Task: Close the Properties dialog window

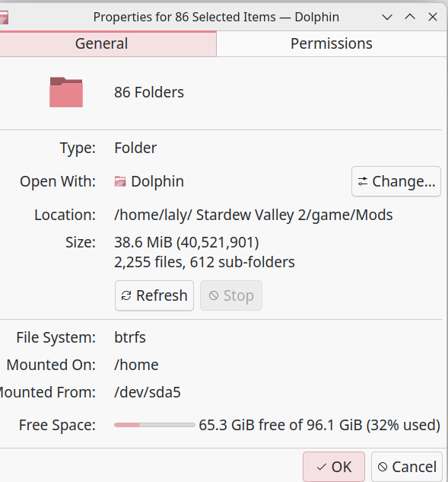Action: 433,17
